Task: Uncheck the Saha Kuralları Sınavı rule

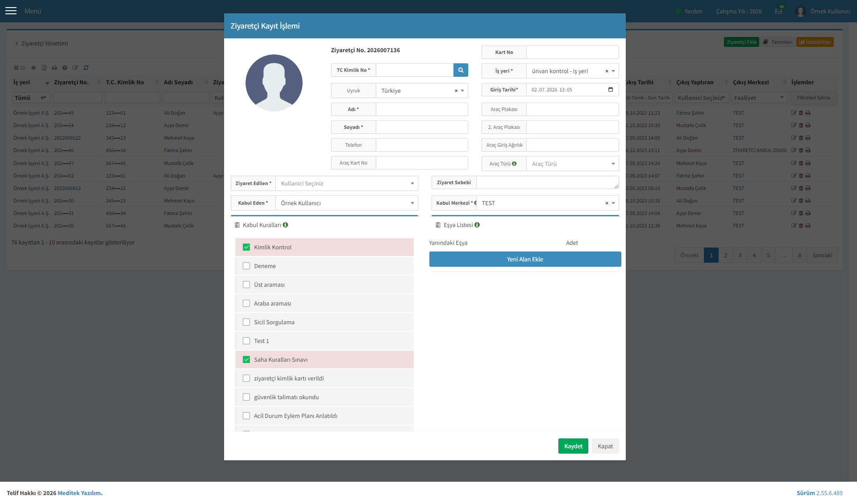Action: click(246, 359)
